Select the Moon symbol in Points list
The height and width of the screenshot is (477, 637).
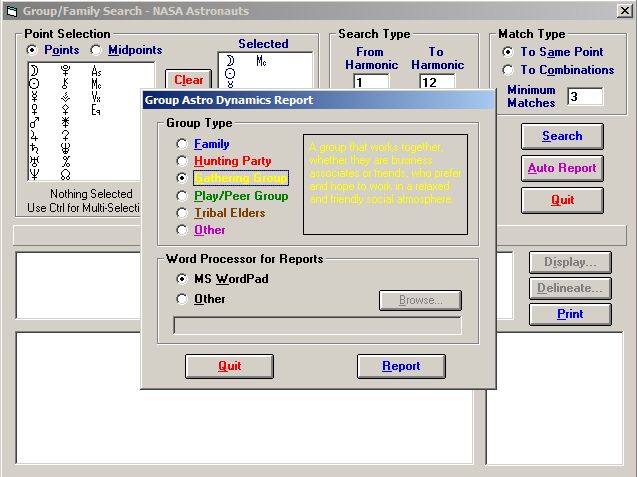click(x=34, y=72)
